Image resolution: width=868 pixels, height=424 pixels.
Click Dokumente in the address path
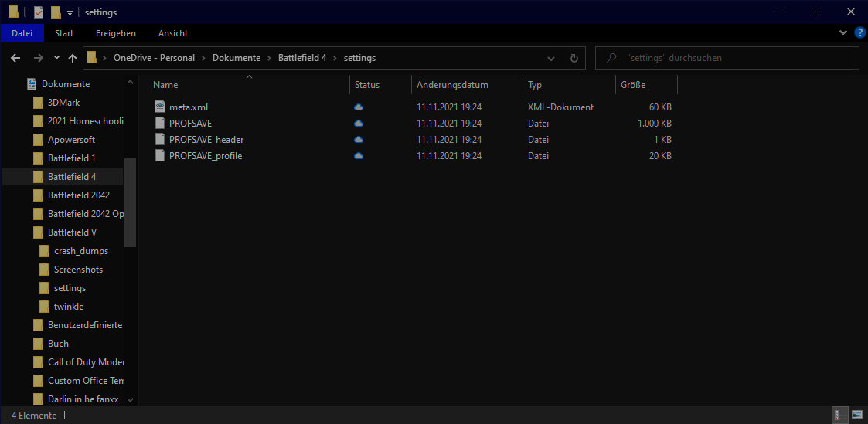click(237, 57)
